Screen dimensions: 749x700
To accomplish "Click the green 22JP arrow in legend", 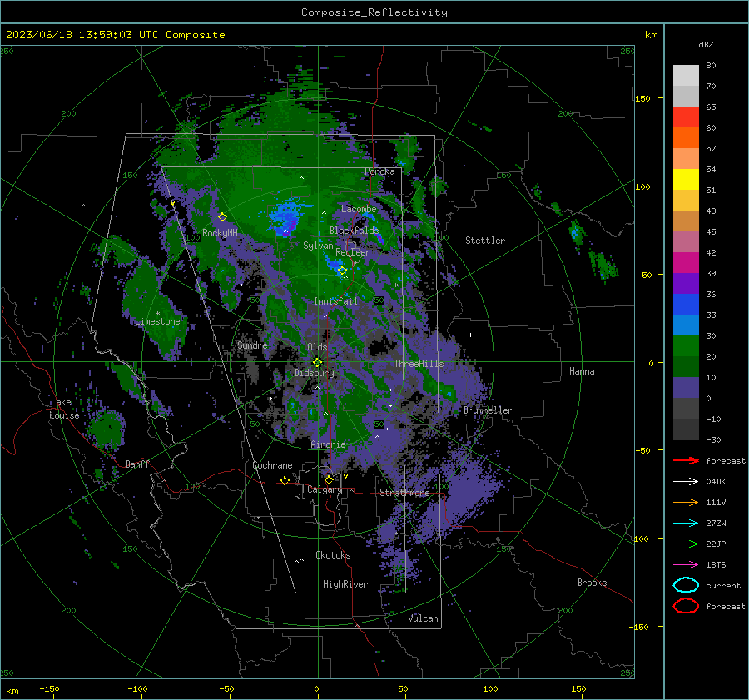I will coord(686,544).
